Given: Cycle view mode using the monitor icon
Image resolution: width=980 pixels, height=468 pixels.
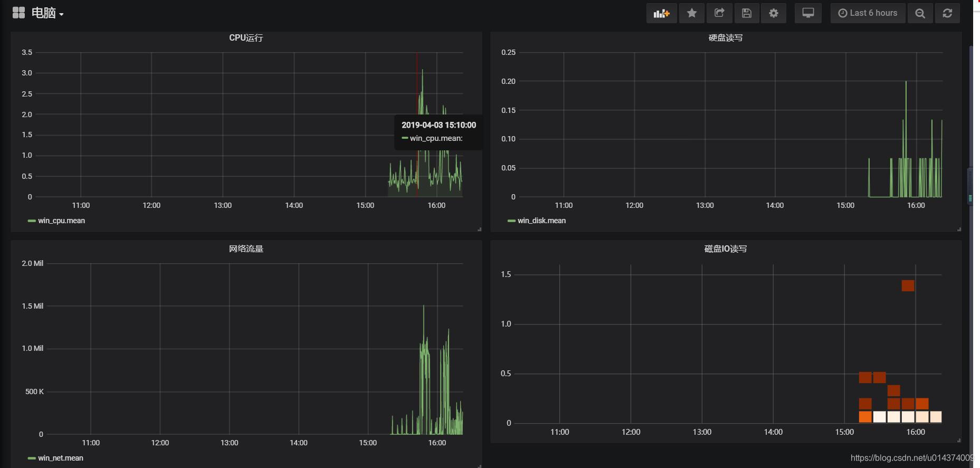Looking at the screenshot, I should pyautogui.click(x=808, y=13).
